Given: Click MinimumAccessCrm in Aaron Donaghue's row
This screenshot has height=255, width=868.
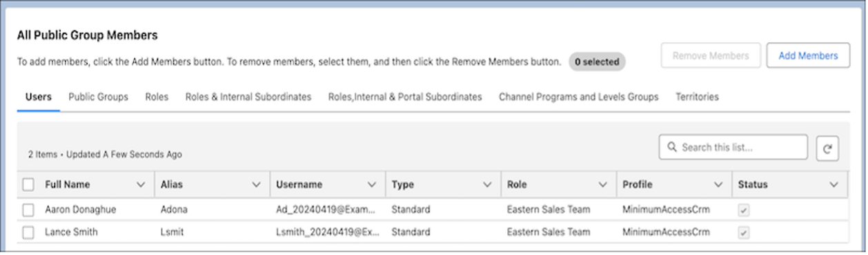Looking at the screenshot, I should point(666,209).
